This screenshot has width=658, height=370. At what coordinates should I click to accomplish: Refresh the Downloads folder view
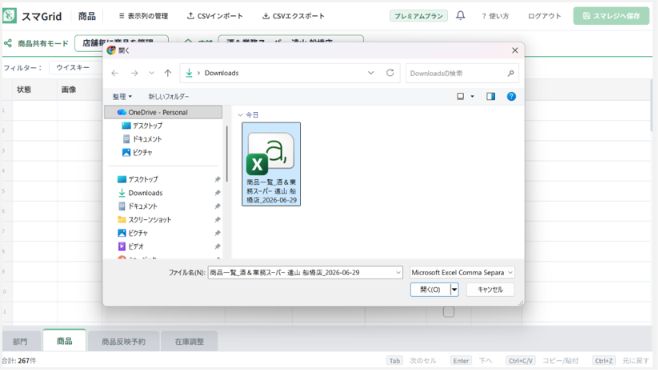pos(390,73)
